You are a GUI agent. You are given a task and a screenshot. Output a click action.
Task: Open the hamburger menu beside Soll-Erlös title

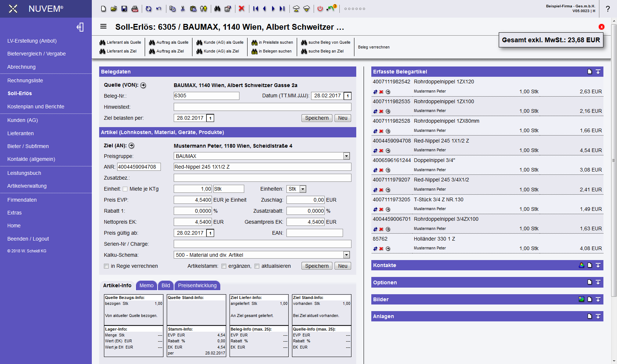pos(104,26)
